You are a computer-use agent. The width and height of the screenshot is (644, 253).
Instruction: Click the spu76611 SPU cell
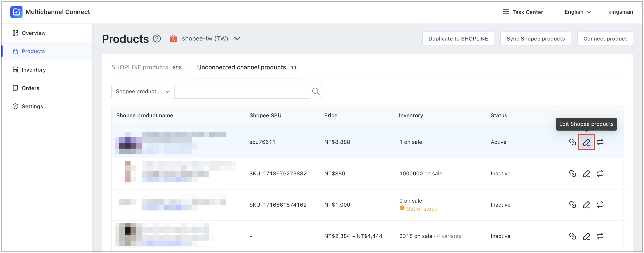[262, 142]
